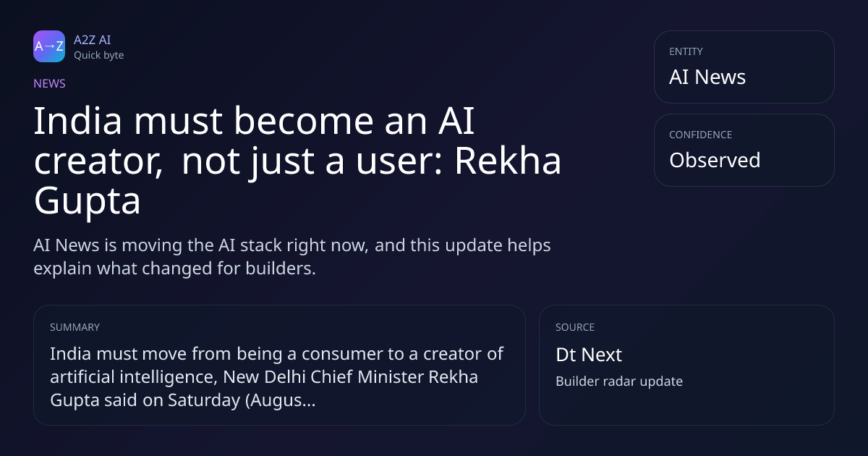The width and height of the screenshot is (868, 456).
Task: Click the SOURCE label heading
Action: click(x=575, y=327)
